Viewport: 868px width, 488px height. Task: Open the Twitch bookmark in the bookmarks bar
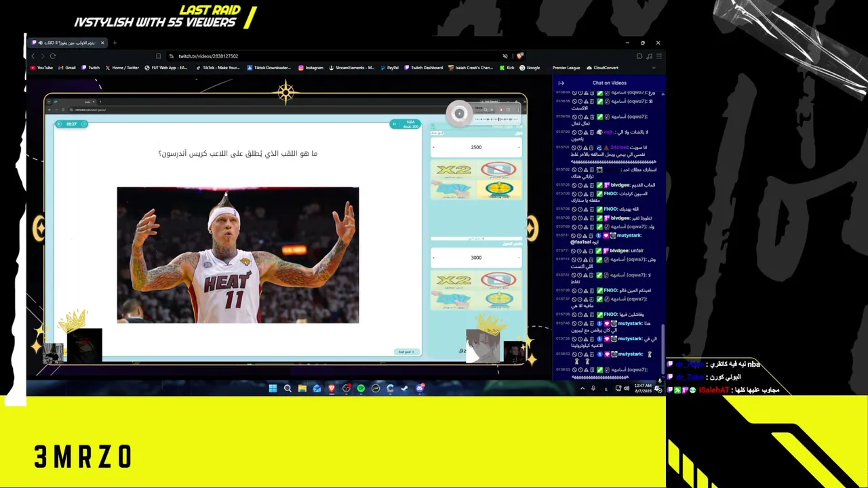(90, 68)
